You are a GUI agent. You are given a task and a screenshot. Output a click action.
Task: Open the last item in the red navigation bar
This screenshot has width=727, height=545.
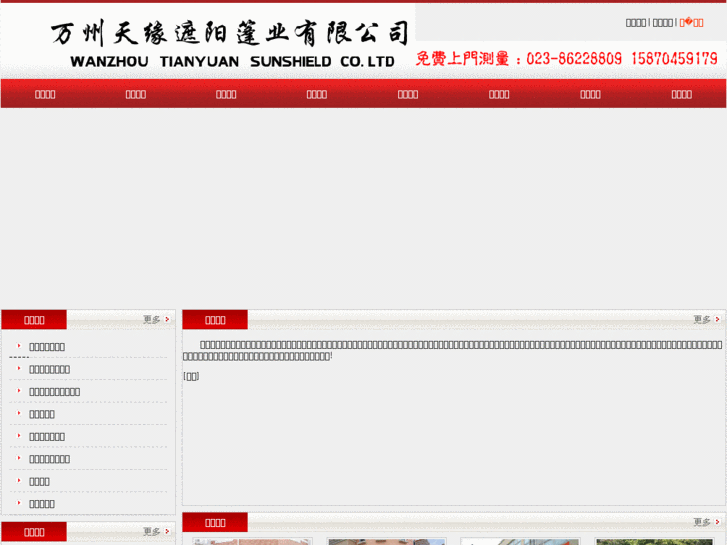(682, 94)
